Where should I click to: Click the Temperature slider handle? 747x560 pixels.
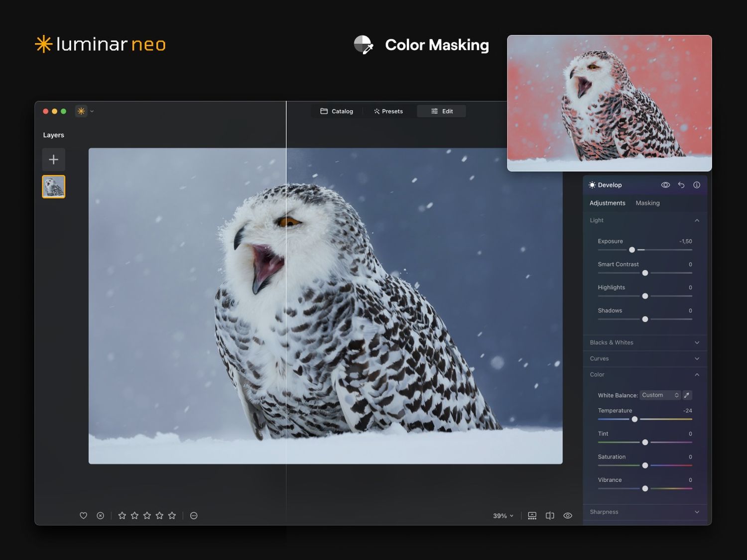point(634,419)
